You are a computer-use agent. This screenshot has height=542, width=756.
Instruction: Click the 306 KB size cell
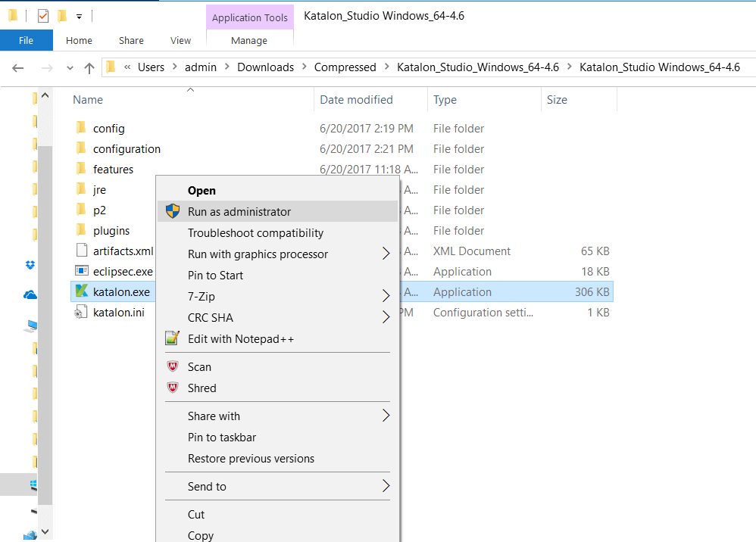(592, 292)
